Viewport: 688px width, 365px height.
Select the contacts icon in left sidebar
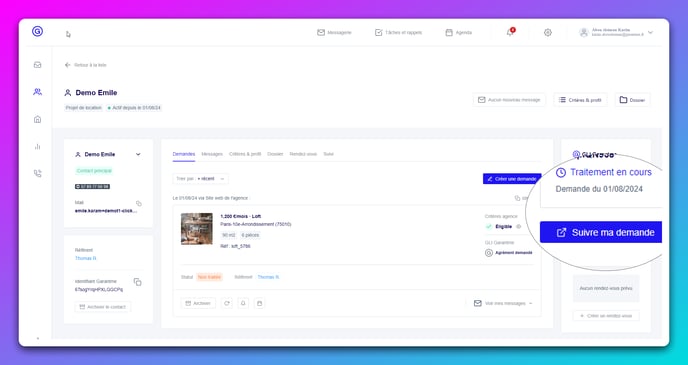38,92
